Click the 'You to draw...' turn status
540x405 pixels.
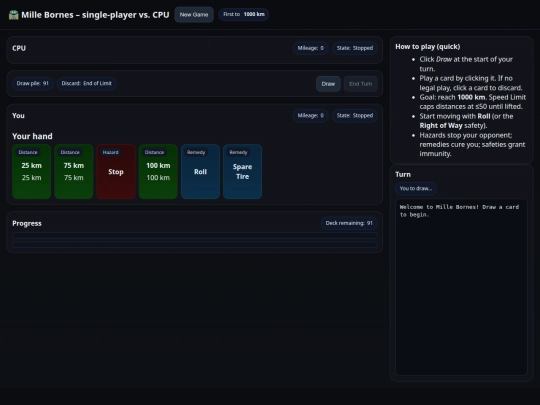pyautogui.click(x=416, y=188)
